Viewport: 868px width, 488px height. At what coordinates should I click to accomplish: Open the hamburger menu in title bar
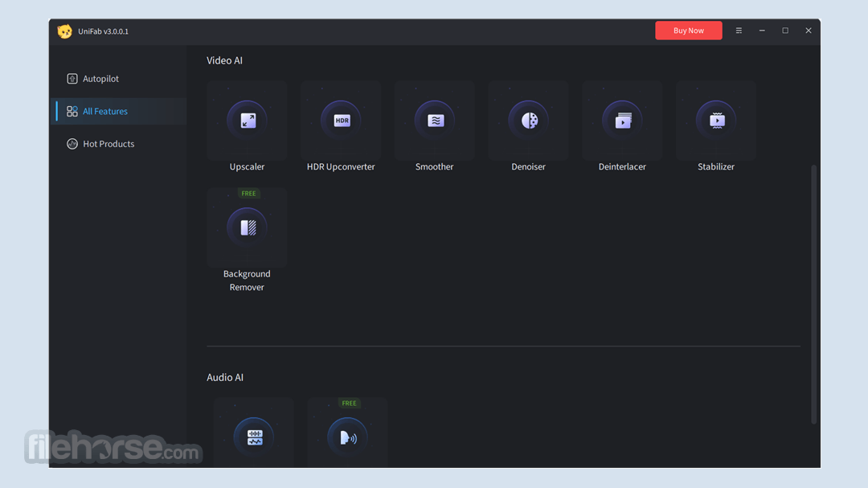pos(739,31)
